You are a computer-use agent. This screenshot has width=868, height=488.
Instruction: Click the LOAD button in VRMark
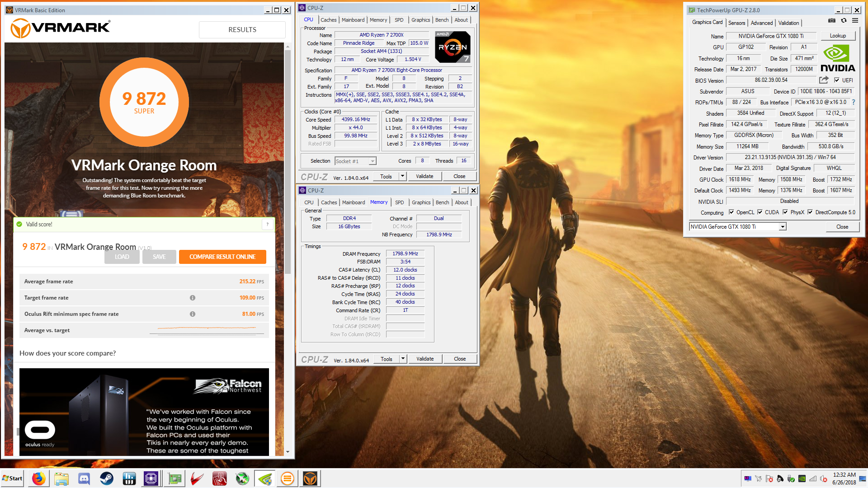point(122,257)
